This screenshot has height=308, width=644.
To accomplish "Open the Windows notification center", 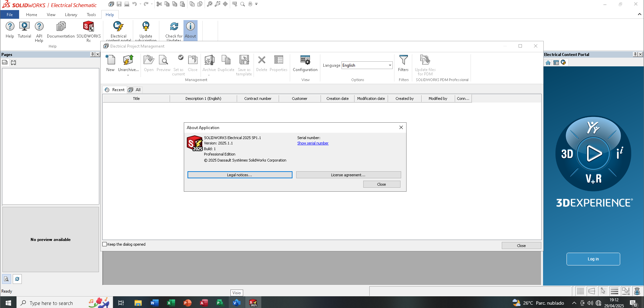I will coord(634,303).
